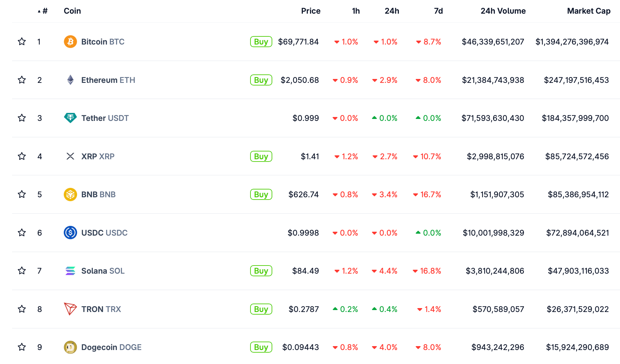Click the Dogecoin logo icon

click(x=70, y=347)
